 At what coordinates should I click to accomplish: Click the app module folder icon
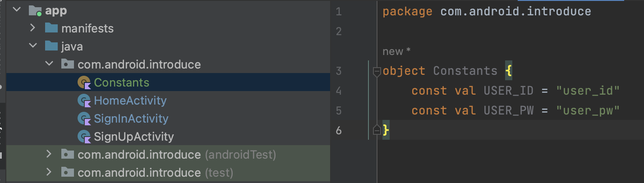(x=35, y=10)
